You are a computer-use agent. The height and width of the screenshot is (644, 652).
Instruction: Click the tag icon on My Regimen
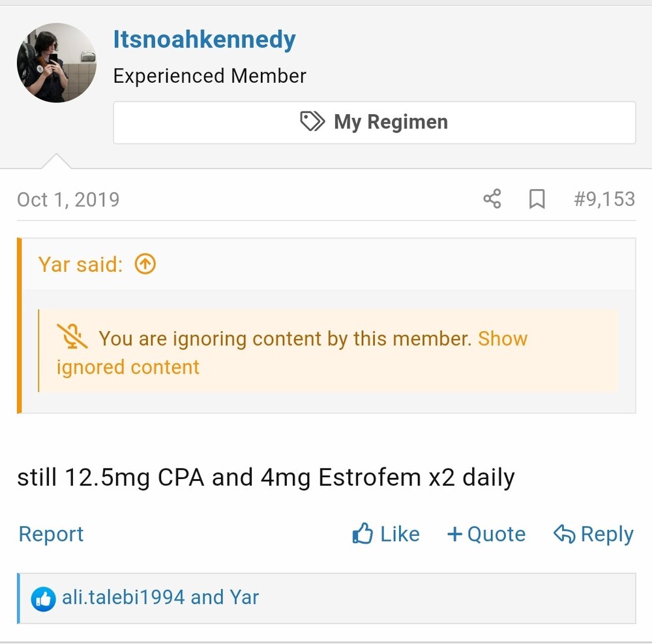coord(312,122)
